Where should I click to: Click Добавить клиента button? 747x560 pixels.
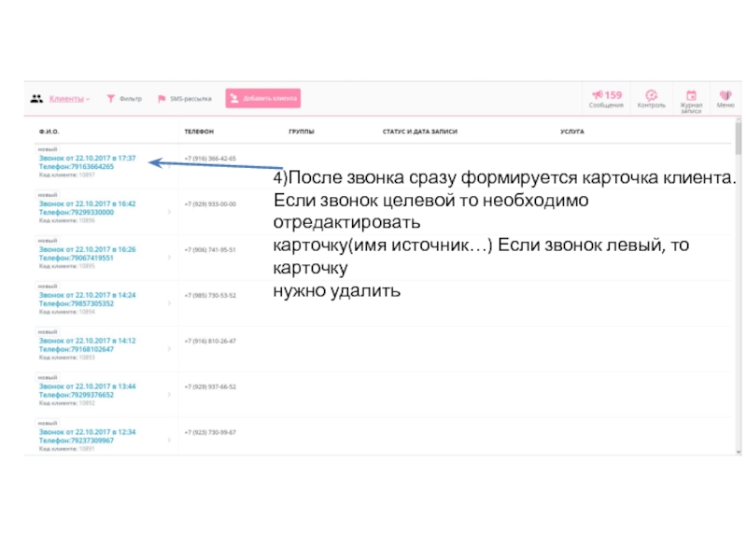pos(263,98)
